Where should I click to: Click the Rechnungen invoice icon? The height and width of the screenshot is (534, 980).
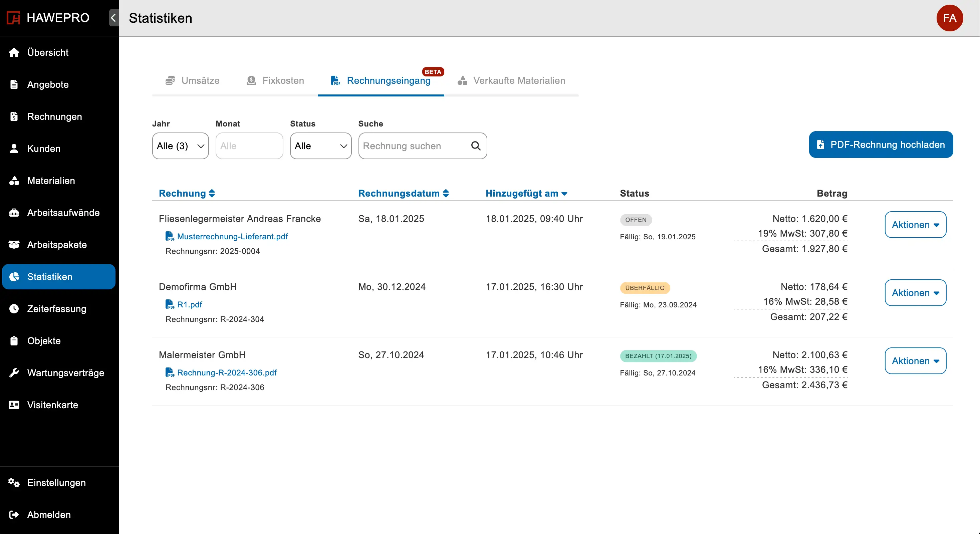[x=14, y=116]
